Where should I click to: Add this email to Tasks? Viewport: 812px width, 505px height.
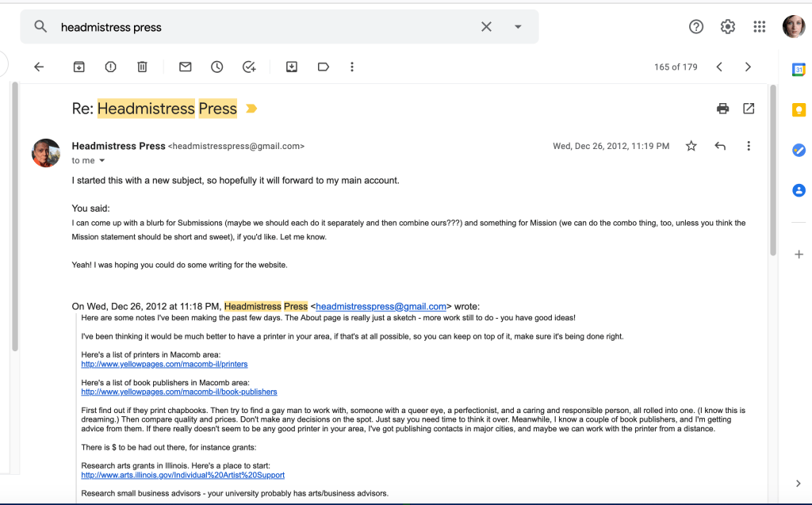249,67
